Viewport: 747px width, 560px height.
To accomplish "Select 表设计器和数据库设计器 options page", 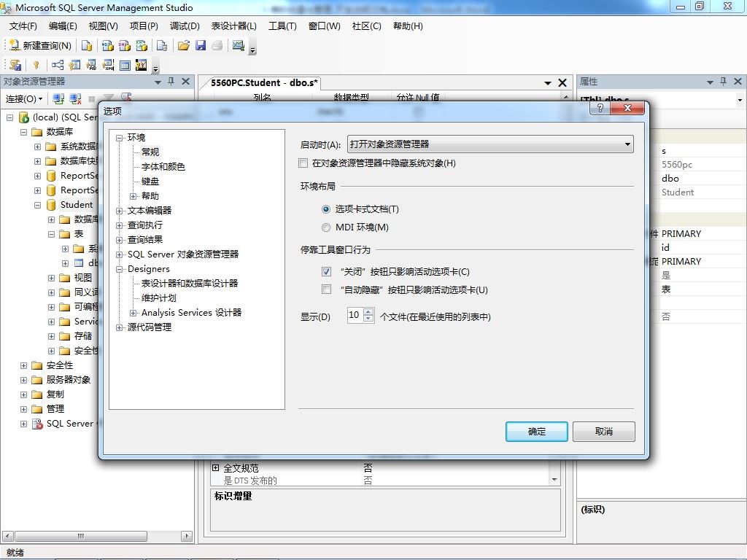I will point(190,284).
